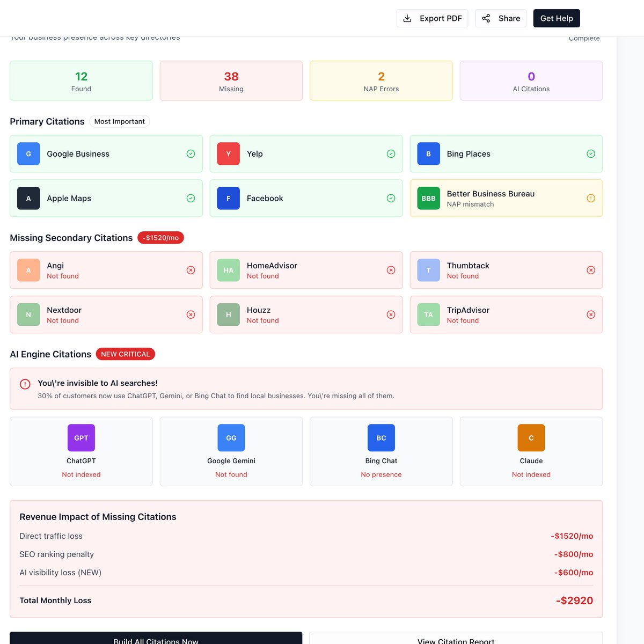Click the Yelp green checkmark
Screen dimensions: 644x644
[391, 153]
